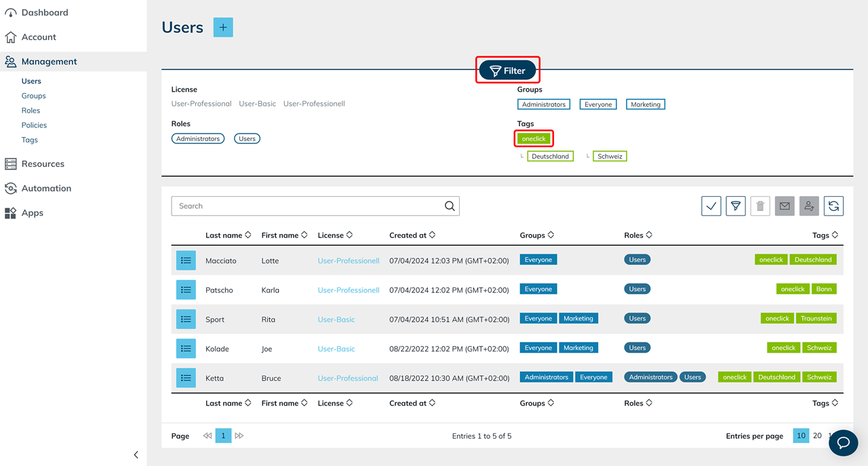Set entries per page to 20

click(817, 435)
